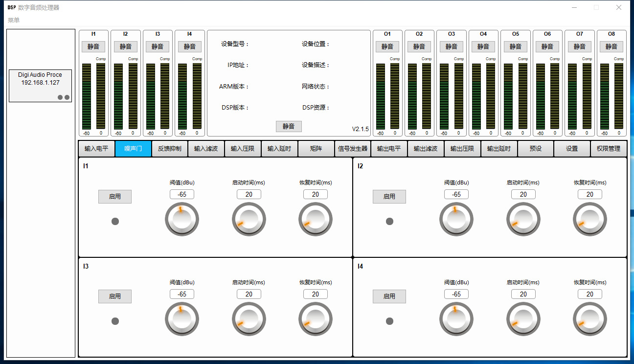
Task: Open the 菜单 menu
Action: 14,20
